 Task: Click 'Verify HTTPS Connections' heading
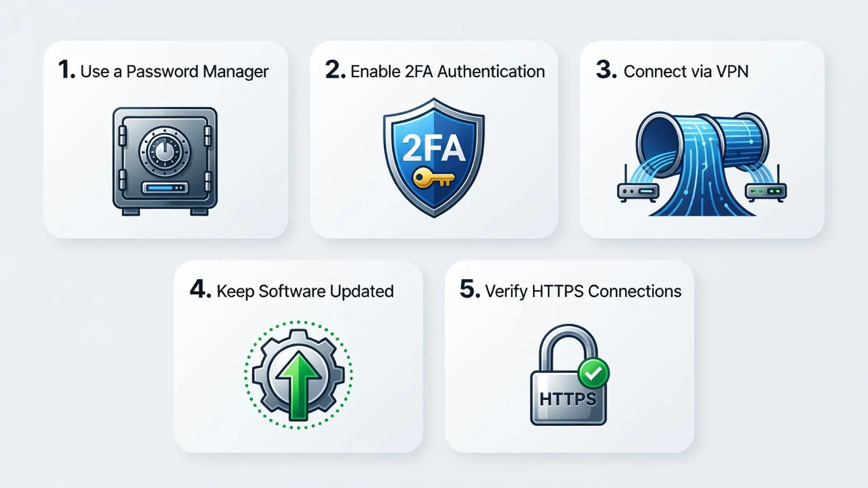[583, 291]
